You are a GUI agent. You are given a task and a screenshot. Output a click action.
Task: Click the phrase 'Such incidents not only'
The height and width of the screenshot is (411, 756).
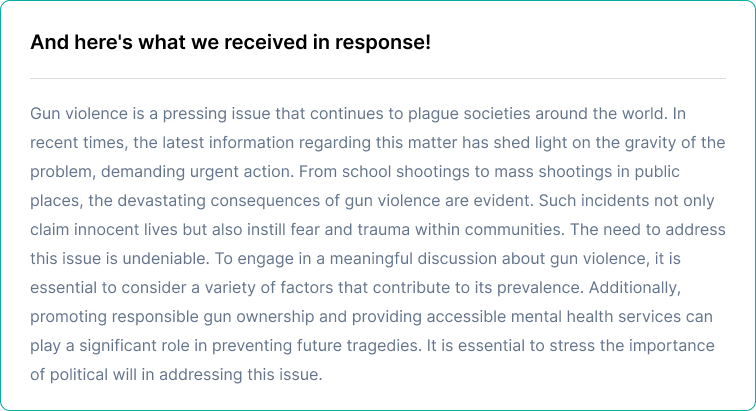(x=626, y=201)
